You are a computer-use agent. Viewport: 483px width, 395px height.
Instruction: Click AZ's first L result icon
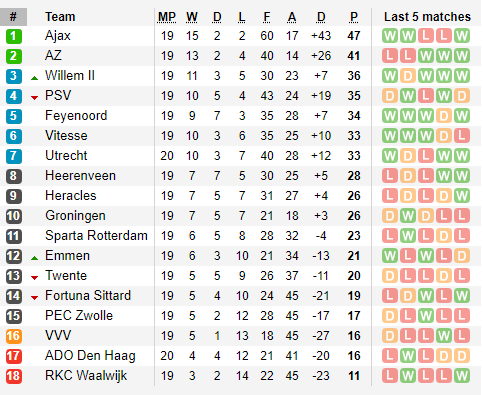[x=390, y=56]
